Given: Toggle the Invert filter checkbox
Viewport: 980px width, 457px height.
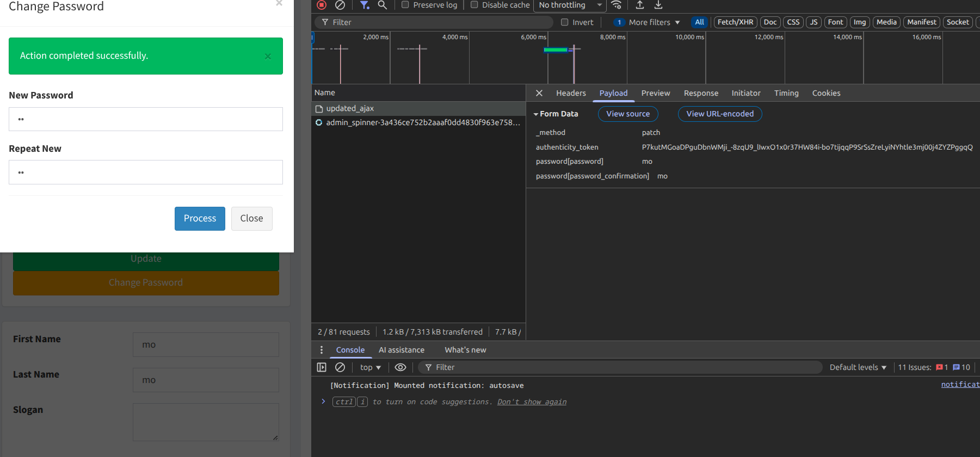Looking at the screenshot, I should (x=565, y=22).
